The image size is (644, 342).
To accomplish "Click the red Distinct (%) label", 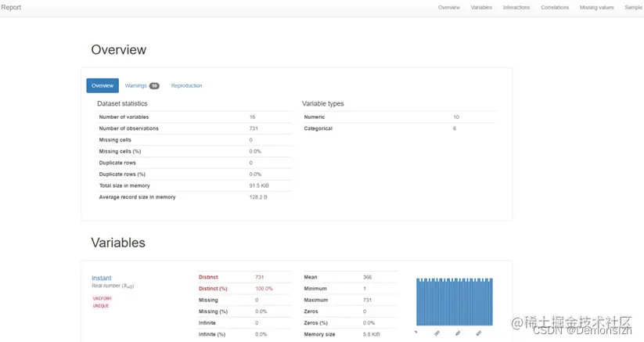I will tap(213, 289).
